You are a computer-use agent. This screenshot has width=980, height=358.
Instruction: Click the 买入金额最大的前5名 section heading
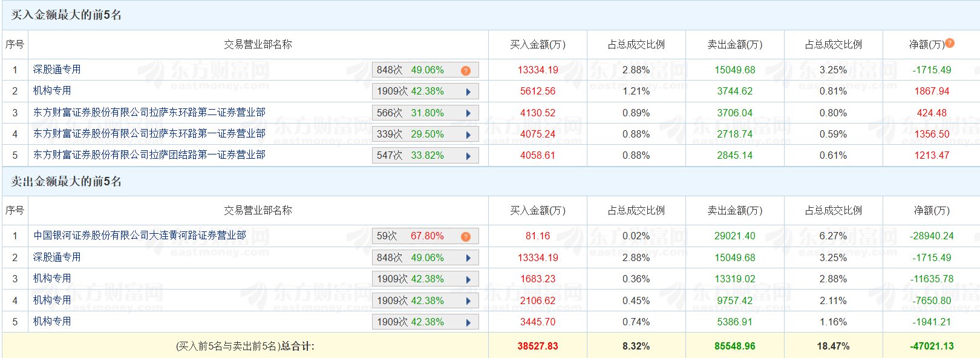click(66, 15)
